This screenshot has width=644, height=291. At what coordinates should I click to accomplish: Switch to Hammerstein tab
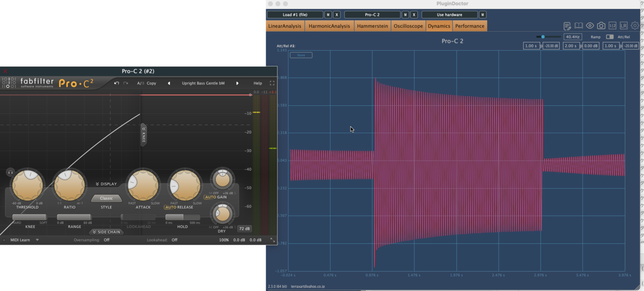pos(372,26)
